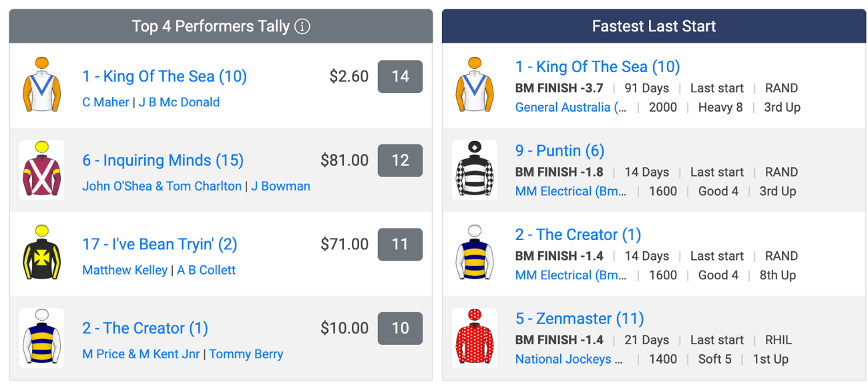Open National Jockeys race link

pyautogui.click(x=569, y=359)
